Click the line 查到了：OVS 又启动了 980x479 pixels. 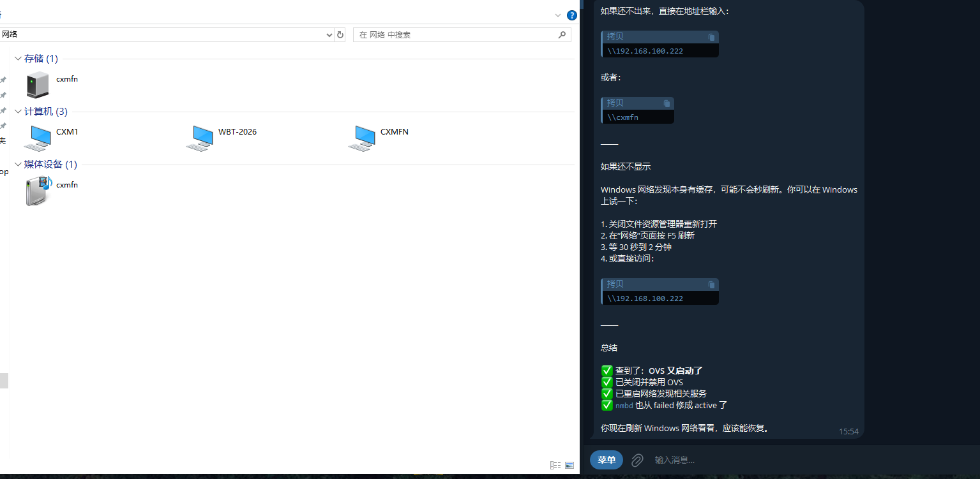(652, 371)
